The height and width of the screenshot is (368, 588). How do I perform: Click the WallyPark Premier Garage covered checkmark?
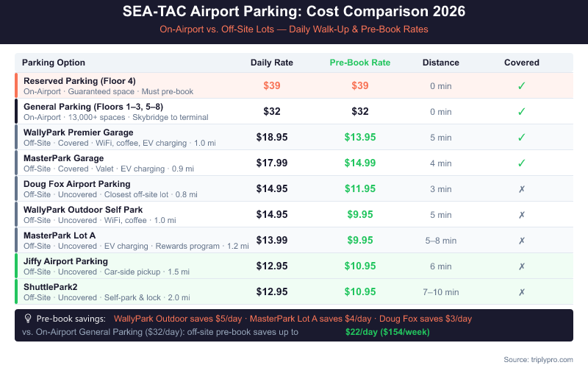[522, 137]
